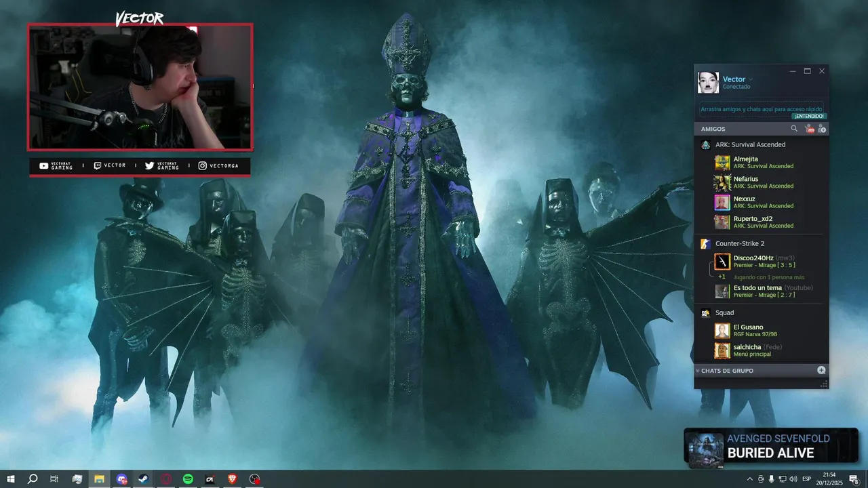Open chat with Nefarius
Image resolution: width=868 pixels, height=488 pixels.
[762, 182]
